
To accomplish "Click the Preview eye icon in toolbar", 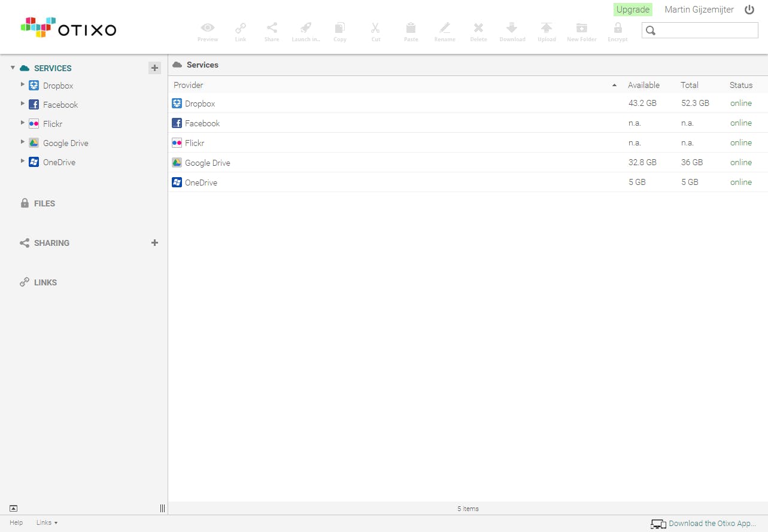I will click(x=208, y=28).
